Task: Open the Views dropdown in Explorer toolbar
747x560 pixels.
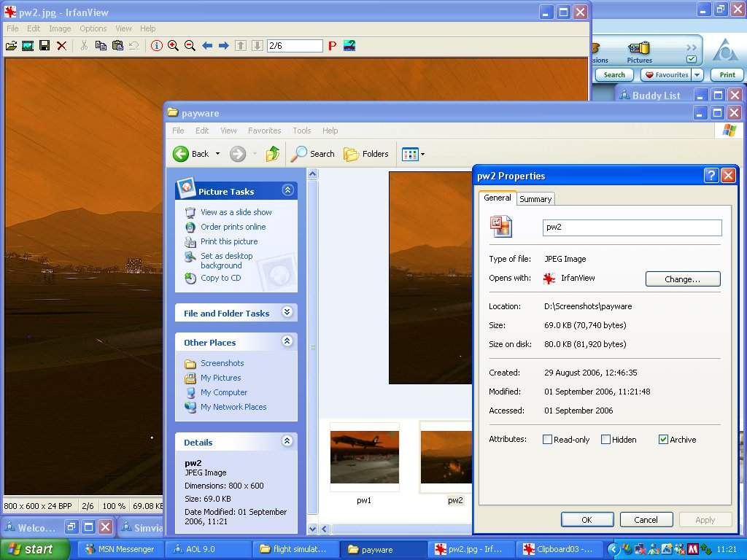Action: pos(414,154)
